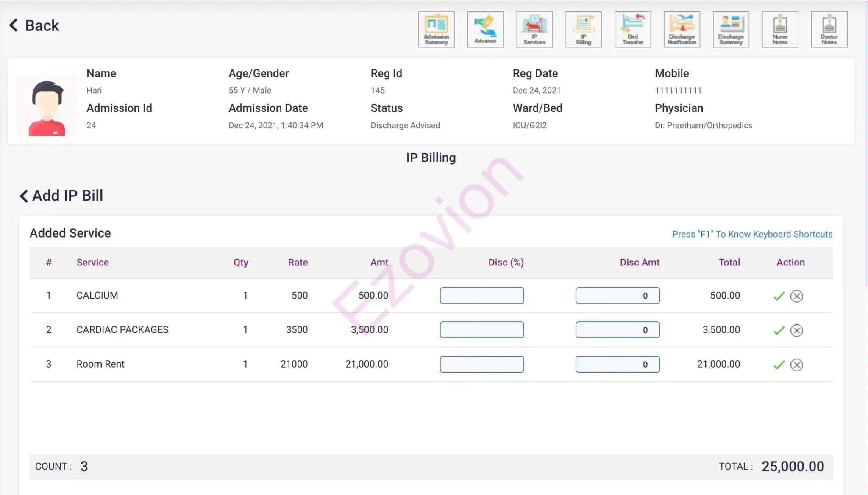
Task: Remove the CALCIUM service row
Action: (x=797, y=296)
